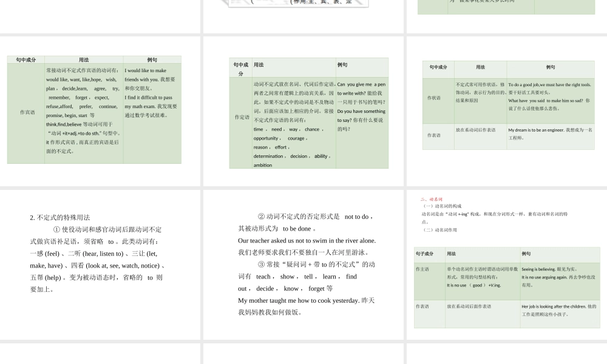
Task: Open the slide with 作状语 and 作表语 rows
Action: pyautogui.click(x=507, y=112)
